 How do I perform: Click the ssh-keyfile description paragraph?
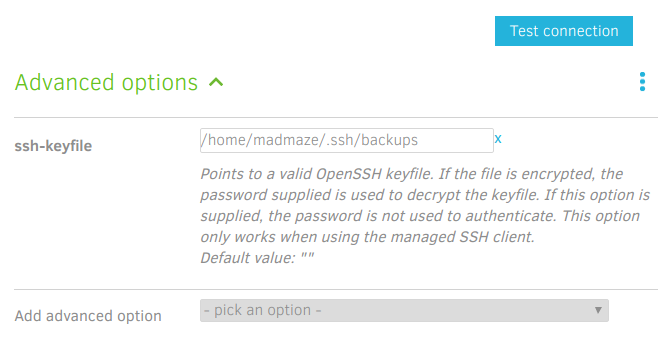(425, 205)
